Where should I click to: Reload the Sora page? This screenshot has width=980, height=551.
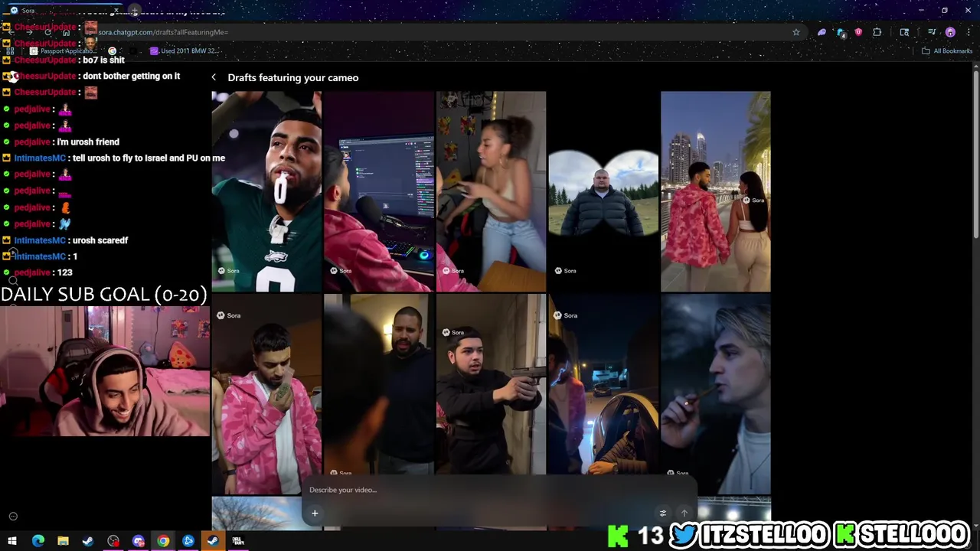pos(47,32)
